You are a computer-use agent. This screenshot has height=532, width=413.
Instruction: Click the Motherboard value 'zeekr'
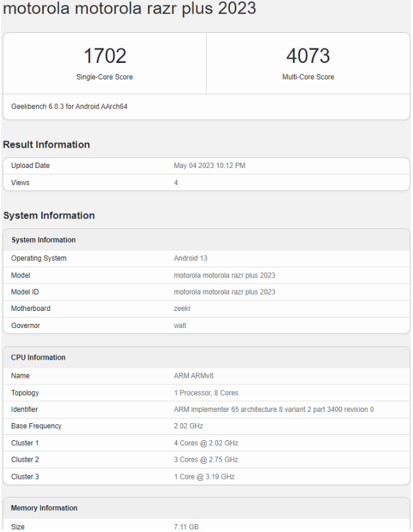(x=183, y=309)
